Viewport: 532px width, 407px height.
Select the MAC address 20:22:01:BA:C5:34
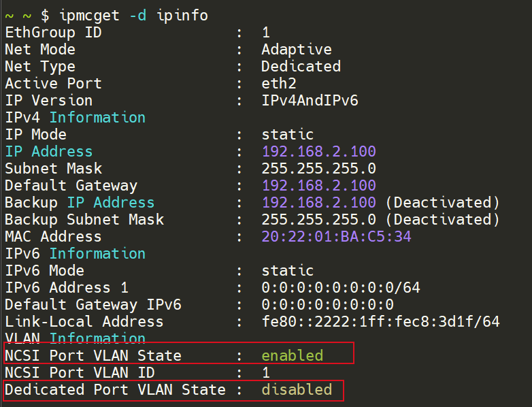click(336, 236)
